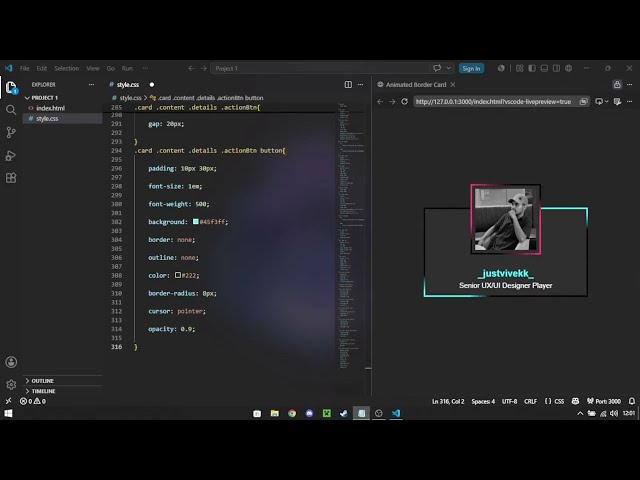Open the chat dropdown arrow in title bar
The width and height of the screenshot is (640, 480).
click(x=449, y=68)
